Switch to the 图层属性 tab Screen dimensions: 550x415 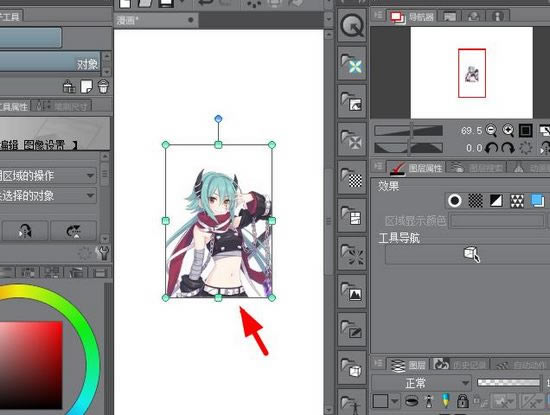point(416,168)
